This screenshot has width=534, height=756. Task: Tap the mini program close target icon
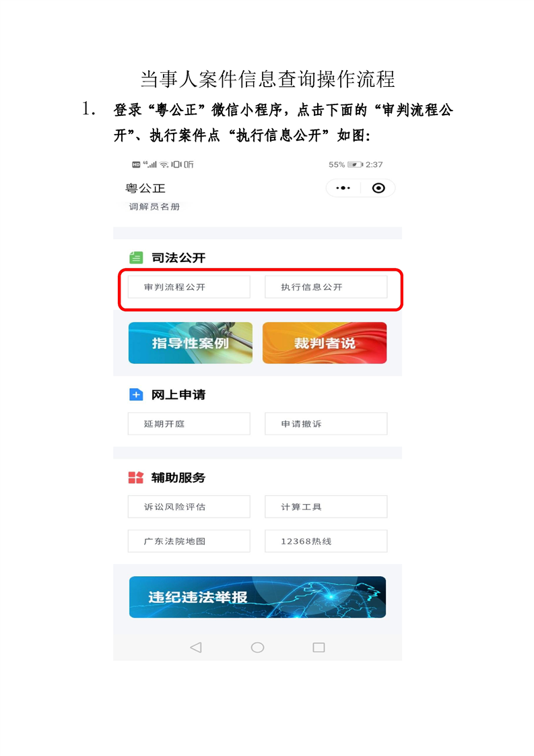(378, 188)
